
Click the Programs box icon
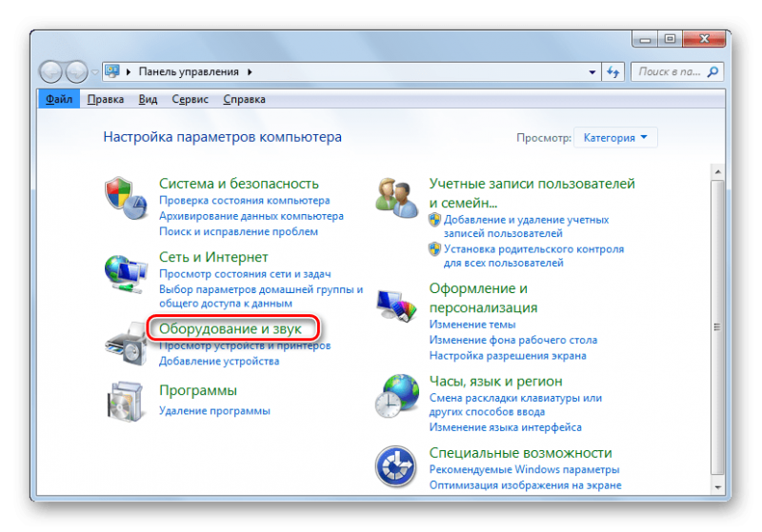(126, 402)
